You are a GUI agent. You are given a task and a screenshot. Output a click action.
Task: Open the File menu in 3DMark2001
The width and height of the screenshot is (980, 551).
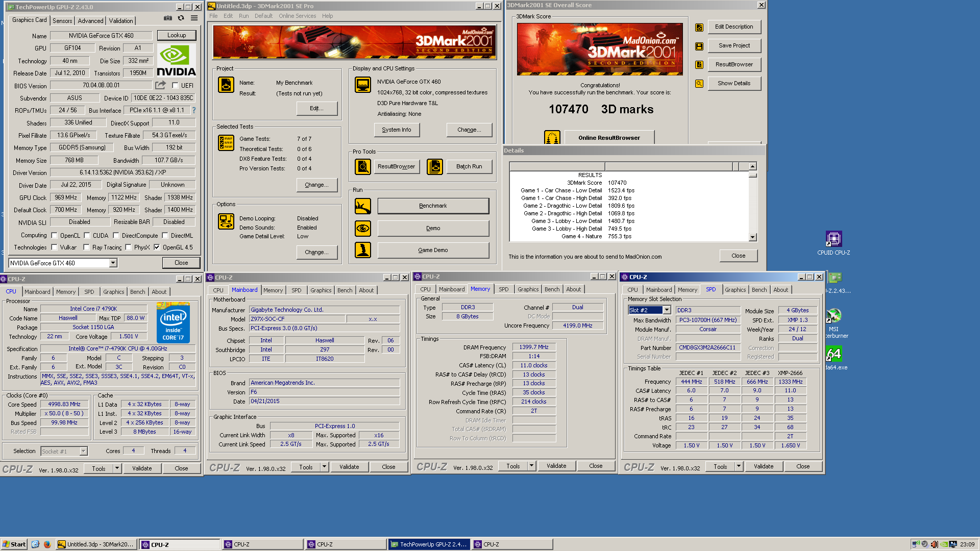pos(213,16)
